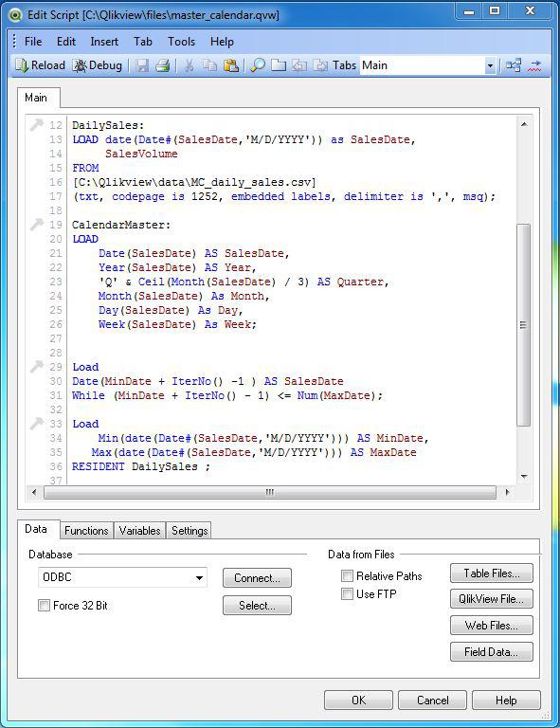Open the Insert menu
Viewport: 560px width, 728px height.
pyautogui.click(x=104, y=42)
